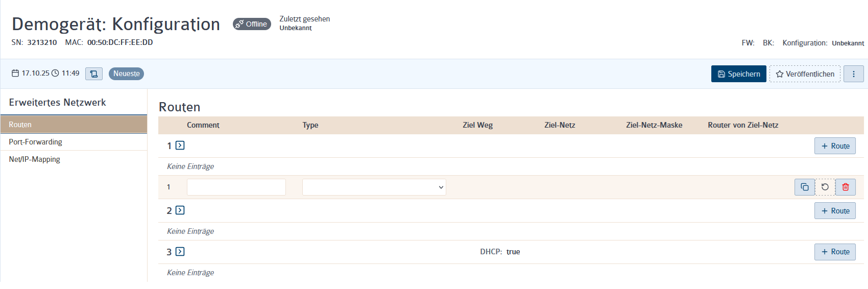Click the Speichern button
Image resolution: width=868 pixels, height=289 pixels.
(739, 74)
